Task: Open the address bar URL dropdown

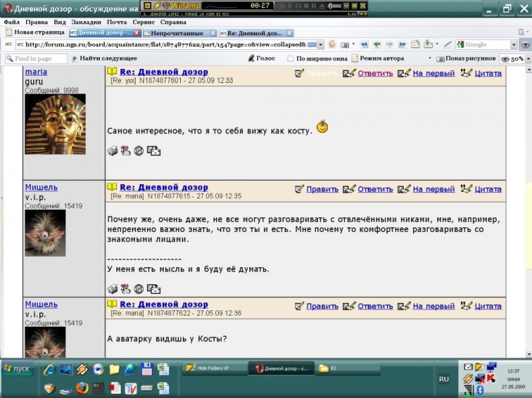Action: 321,45
